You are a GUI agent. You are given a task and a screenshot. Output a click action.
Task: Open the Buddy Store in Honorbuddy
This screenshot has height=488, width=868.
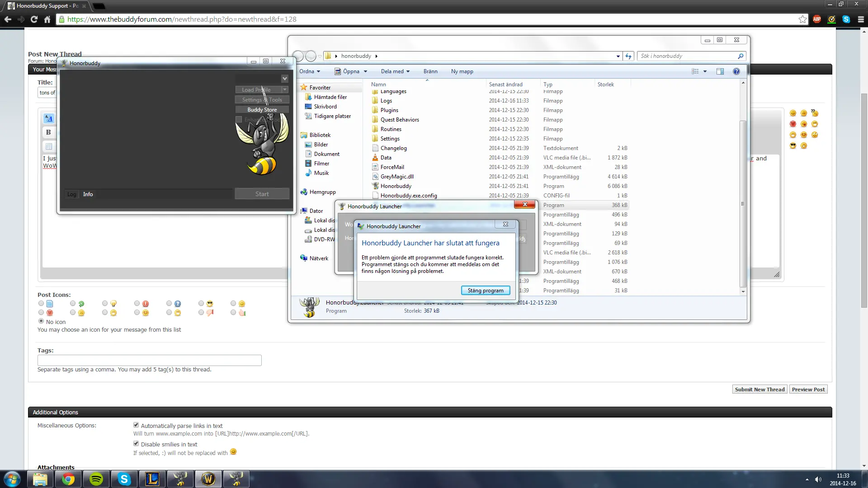(262, 110)
